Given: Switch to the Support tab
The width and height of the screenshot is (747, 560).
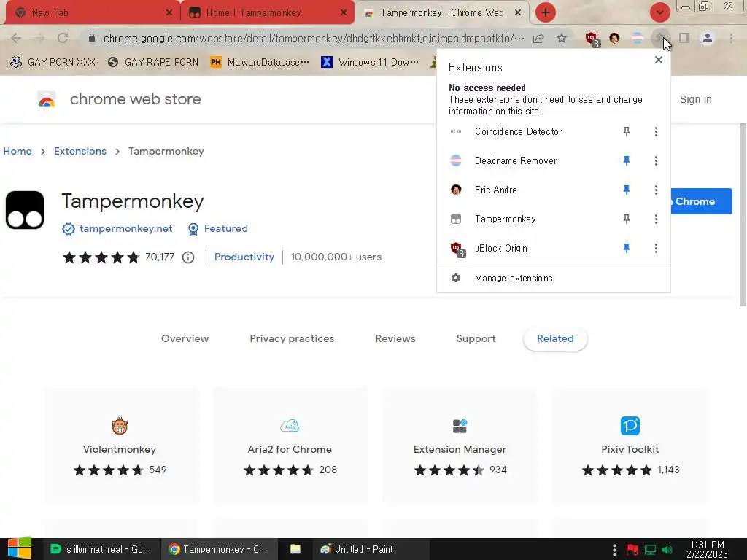Looking at the screenshot, I should (476, 338).
